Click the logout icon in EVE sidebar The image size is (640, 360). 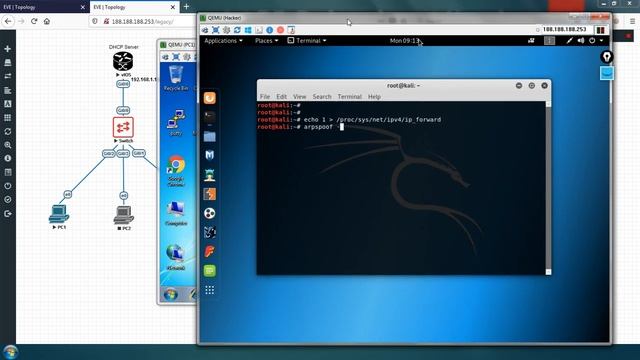[x=7, y=213]
